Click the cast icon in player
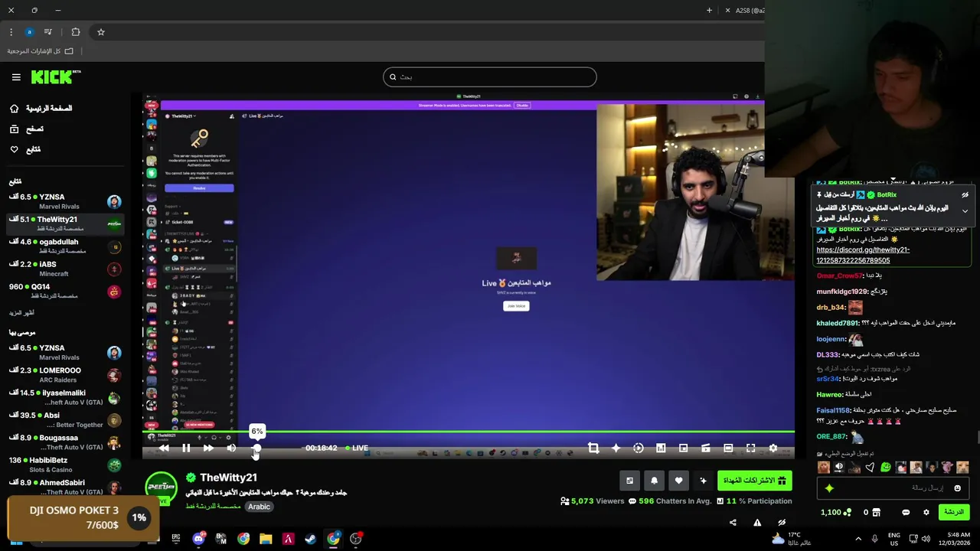 [x=706, y=448]
